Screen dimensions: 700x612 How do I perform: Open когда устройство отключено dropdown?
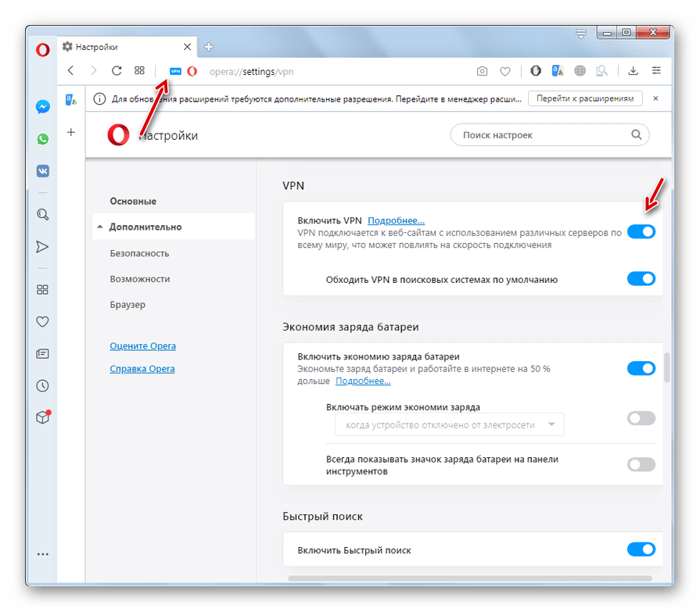click(x=449, y=424)
